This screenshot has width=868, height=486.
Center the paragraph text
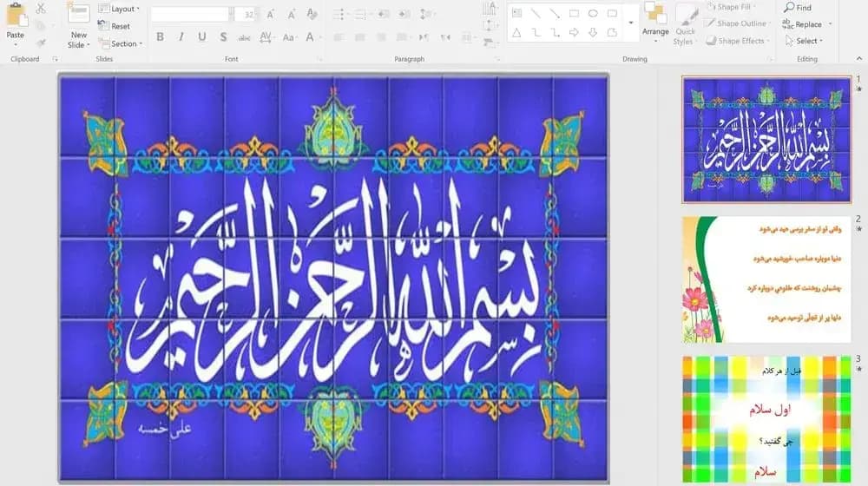pos(360,37)
